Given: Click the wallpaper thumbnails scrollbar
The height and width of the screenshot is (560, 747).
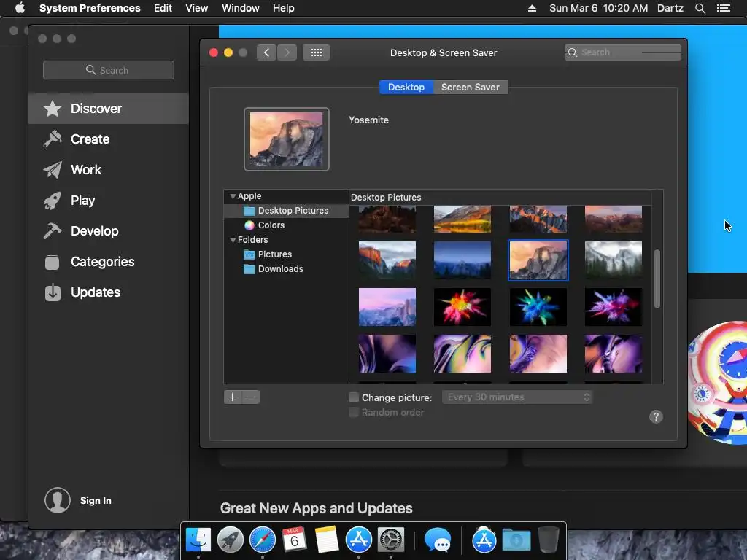Looking at the screenshot, I should [x=657, y=279].
